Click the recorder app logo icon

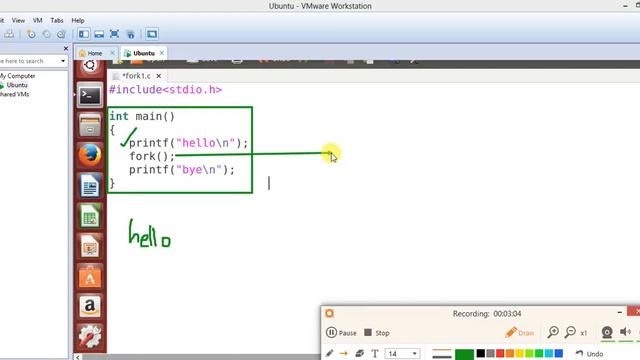click(329, 313)
